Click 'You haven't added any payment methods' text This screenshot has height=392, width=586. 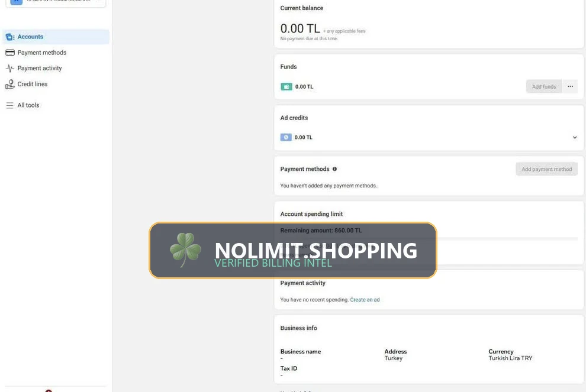[x=329, y=186]
